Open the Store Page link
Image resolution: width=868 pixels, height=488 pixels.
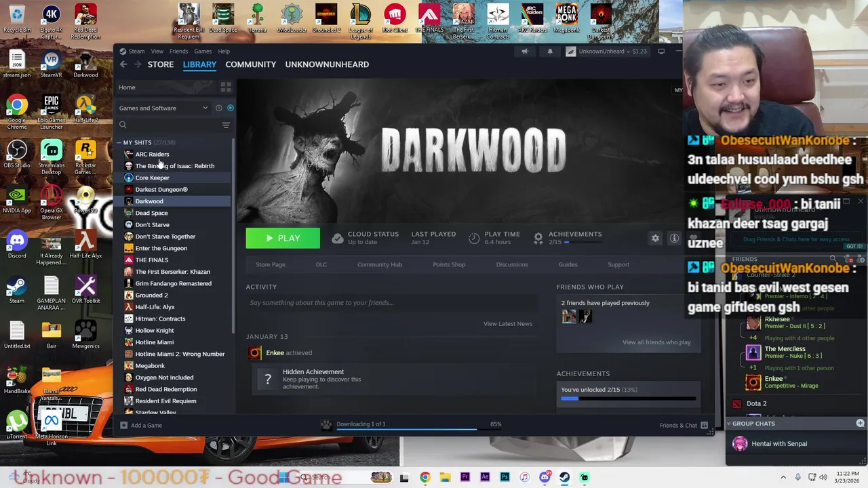click(x=271, y=264)
